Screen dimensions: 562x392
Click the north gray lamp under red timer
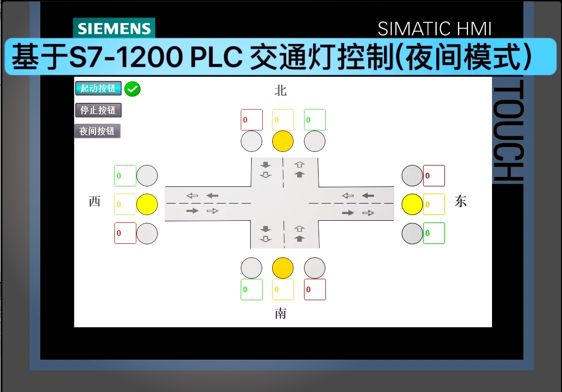252,141
